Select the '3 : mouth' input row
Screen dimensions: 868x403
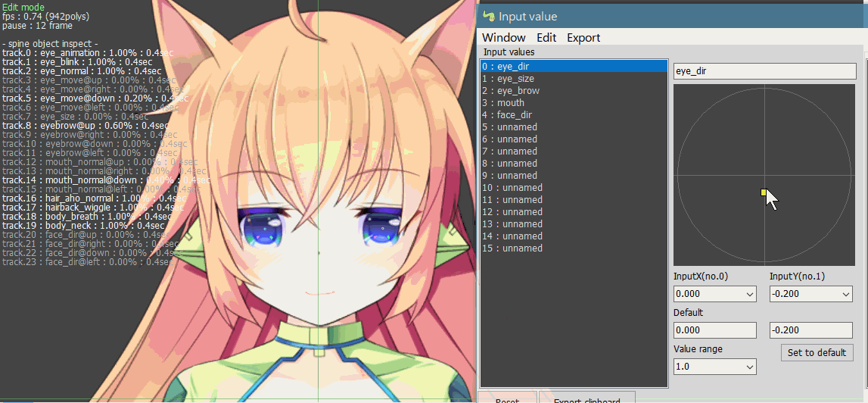574,103
